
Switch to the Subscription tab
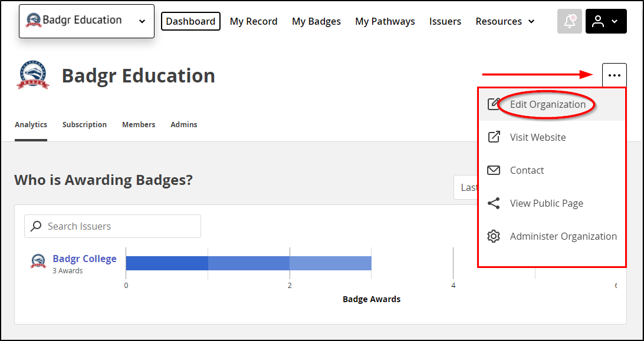coord(84,125)
